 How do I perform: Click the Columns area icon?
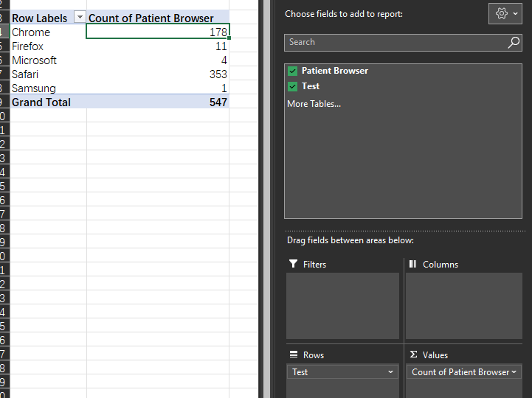coord(413,264)
